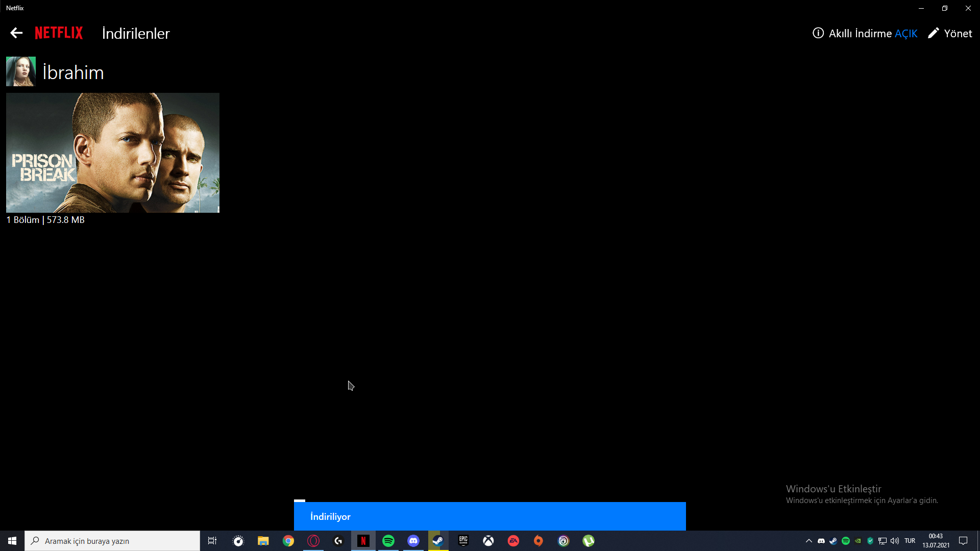This screenshot has height=551, width=980.
Task: Open Steam from the taskbar
Action: 438,541
